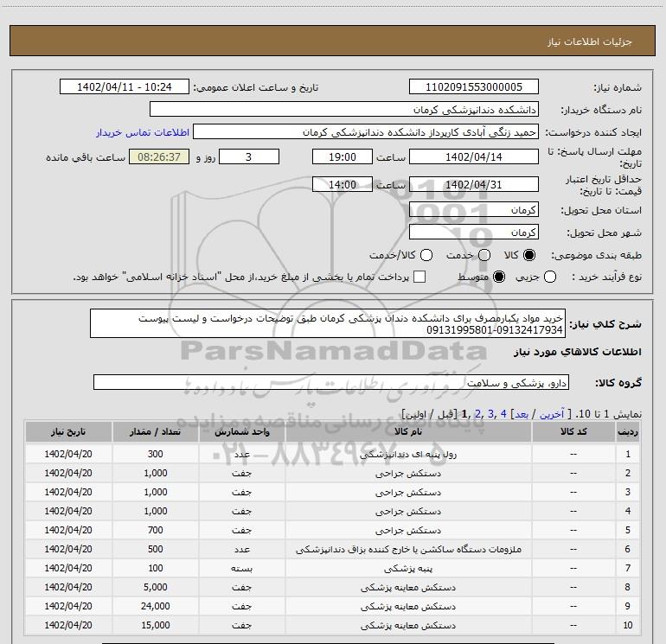This screenshot has height=644, width=666.
Task: Click the شهر محل تحویل field
Action: click(474, 232)
